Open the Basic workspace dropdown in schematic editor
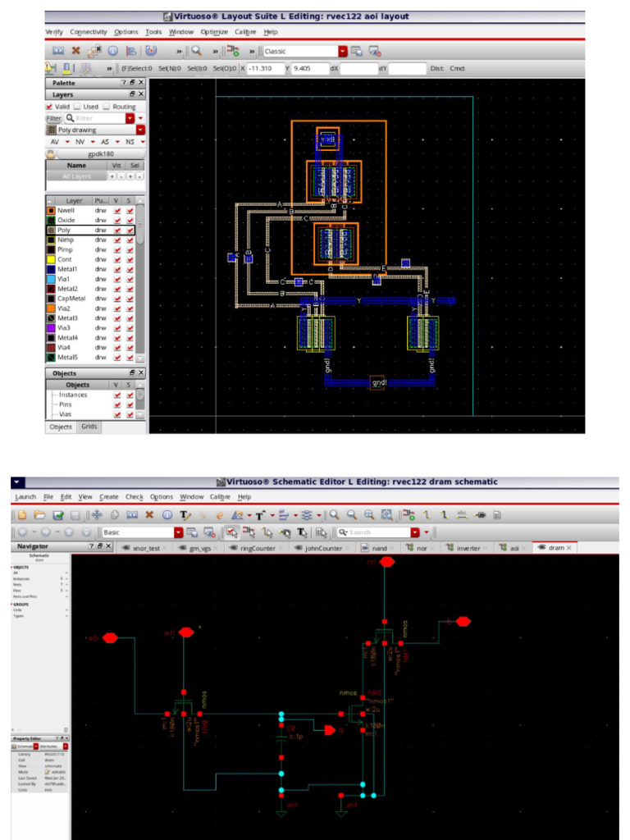The height and width of the screenshot is (840, 630). pos(179,532)
